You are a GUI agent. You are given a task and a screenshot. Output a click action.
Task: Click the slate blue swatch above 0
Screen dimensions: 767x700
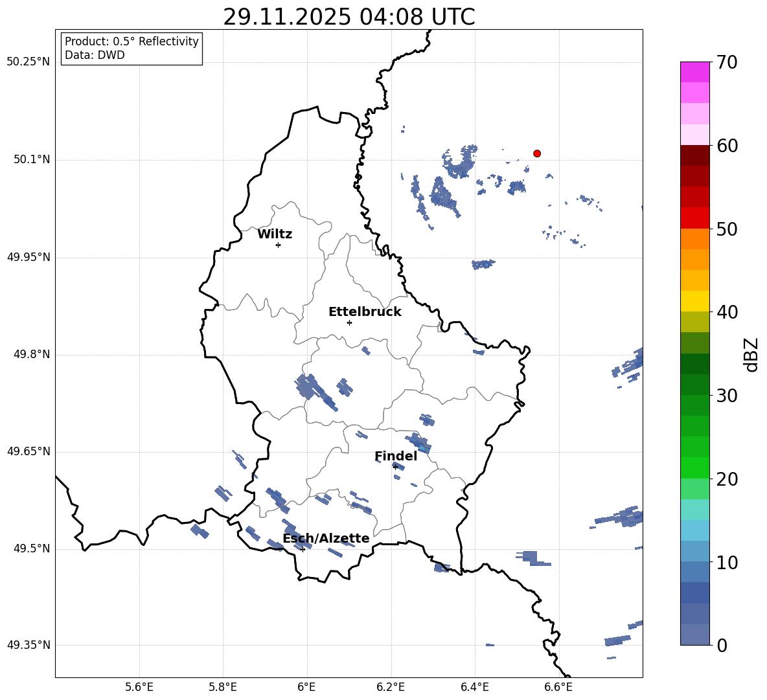[x=694, y=635]
